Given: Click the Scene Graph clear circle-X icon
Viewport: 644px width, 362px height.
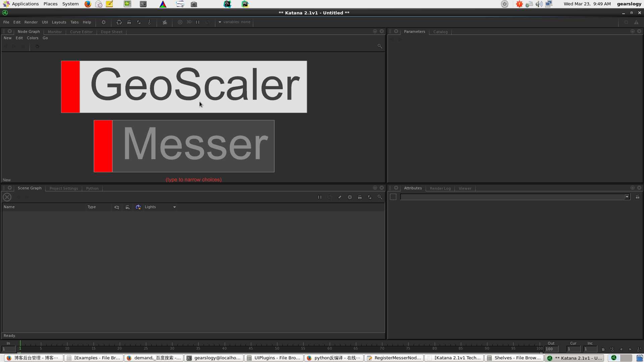Looking at the screenshot, I should 7,197.
